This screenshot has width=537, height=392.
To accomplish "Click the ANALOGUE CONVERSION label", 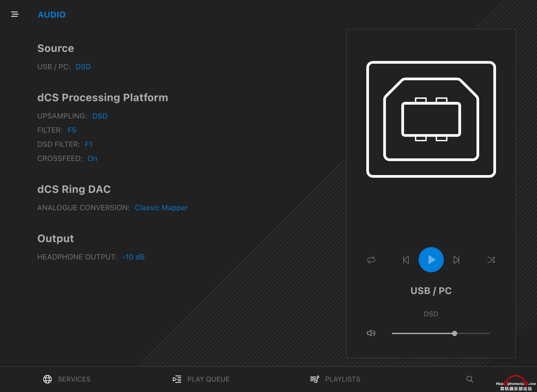I will (84, 208).
